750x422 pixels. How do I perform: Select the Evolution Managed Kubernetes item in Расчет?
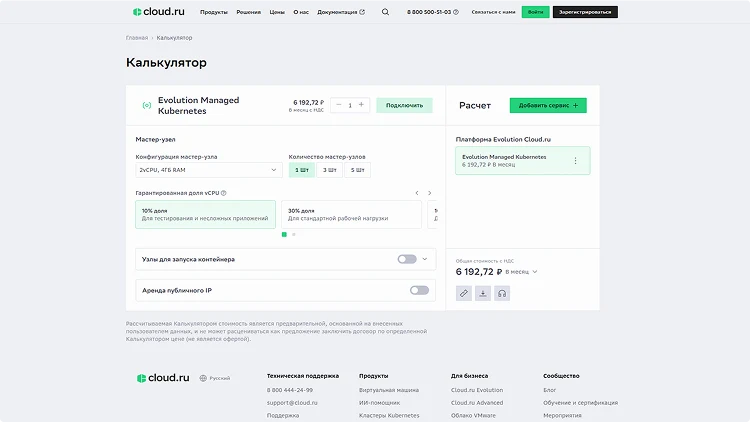tap(523, 161)
